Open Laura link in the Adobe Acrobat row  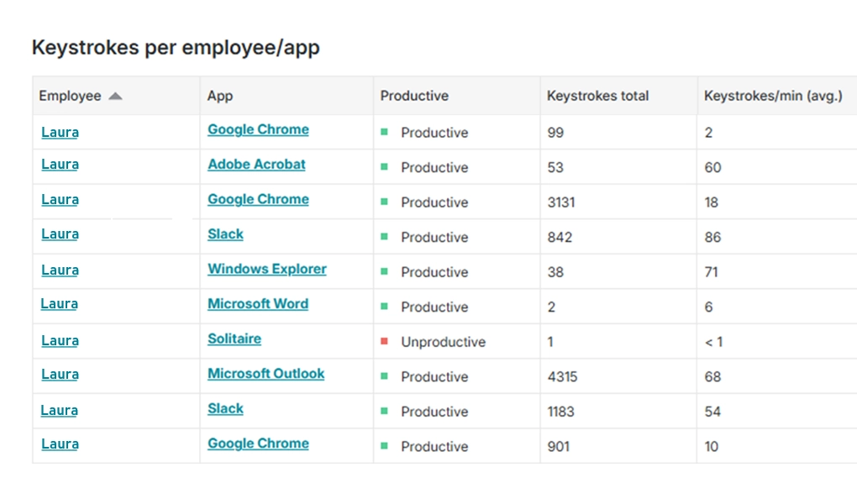point(60,165)
